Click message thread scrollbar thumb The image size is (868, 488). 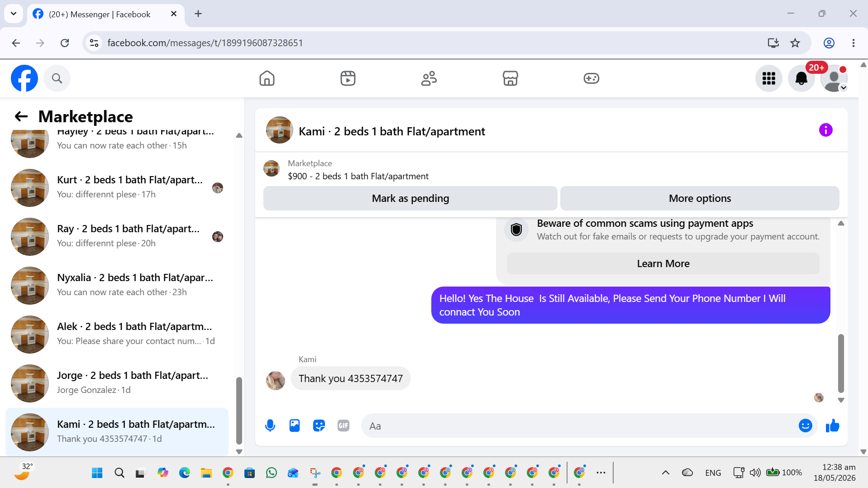tap(841, 364)
